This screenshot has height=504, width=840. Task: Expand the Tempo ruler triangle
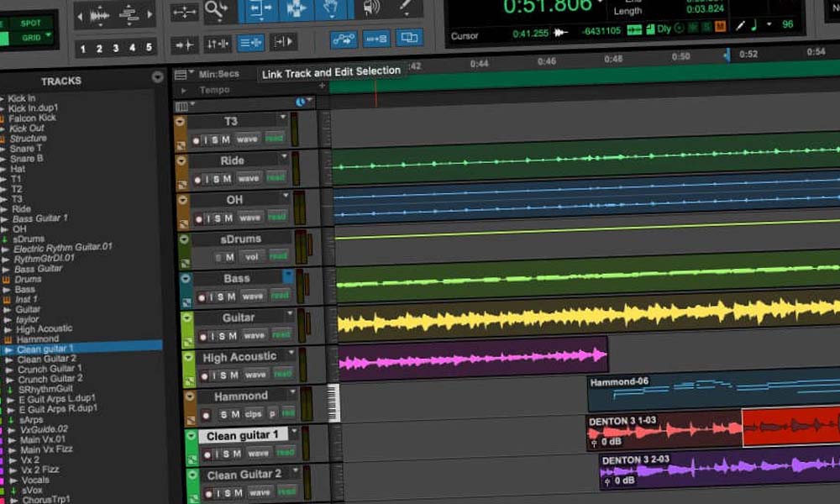(x=184, y=91)
